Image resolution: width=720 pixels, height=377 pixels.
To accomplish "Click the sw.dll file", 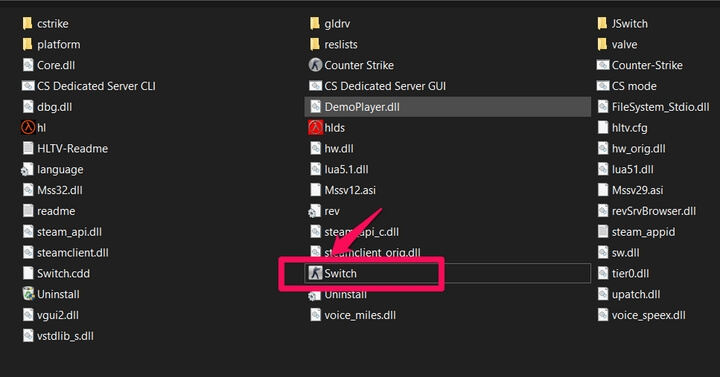I will click(x=618, y=253).
